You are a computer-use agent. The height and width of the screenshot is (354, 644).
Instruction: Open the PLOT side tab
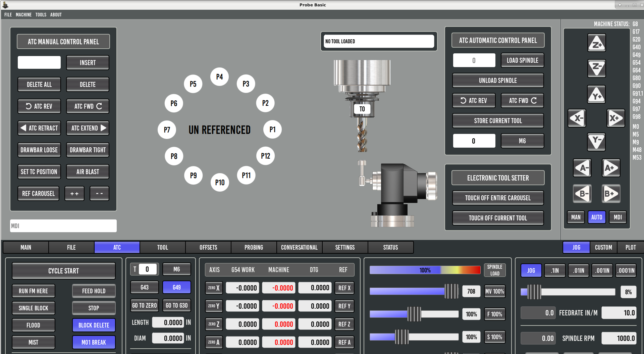pyautogui.click(x=631, y=247)
